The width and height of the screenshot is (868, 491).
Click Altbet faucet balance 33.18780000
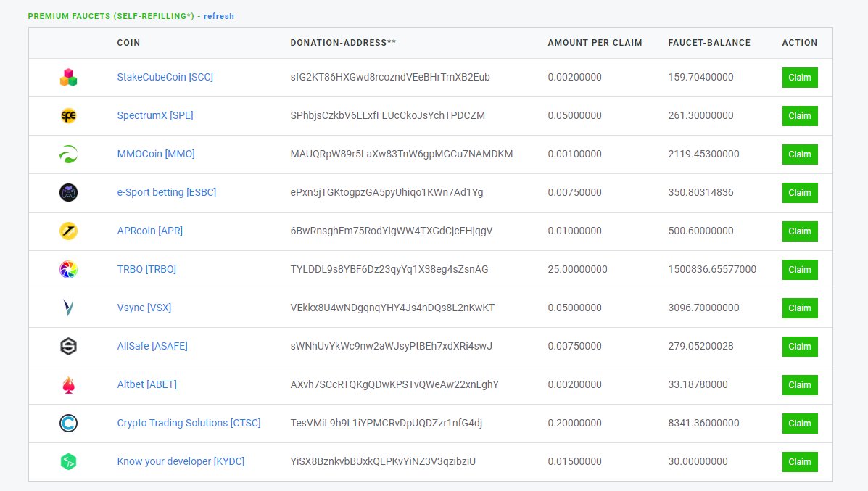tap(698, 384)
